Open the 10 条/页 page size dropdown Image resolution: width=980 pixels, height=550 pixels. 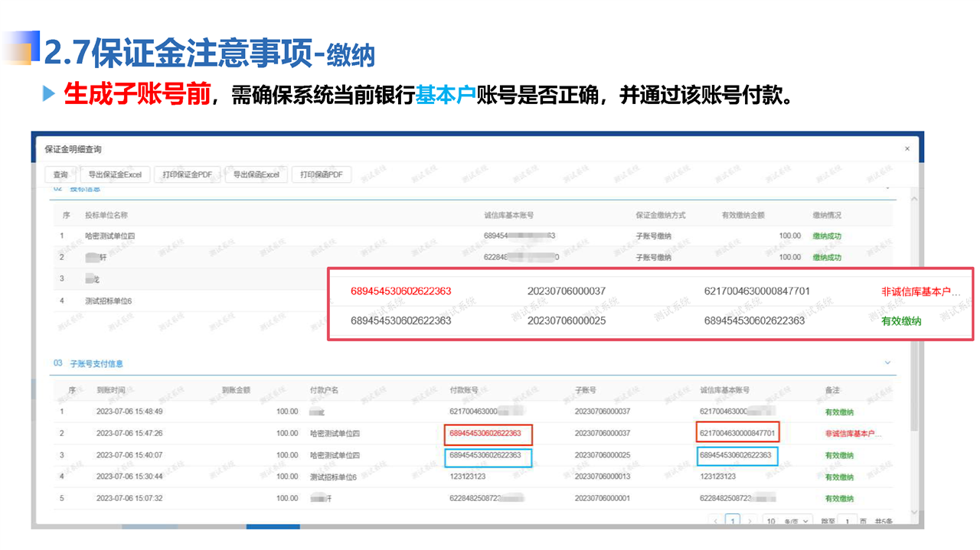pos(787,522)
